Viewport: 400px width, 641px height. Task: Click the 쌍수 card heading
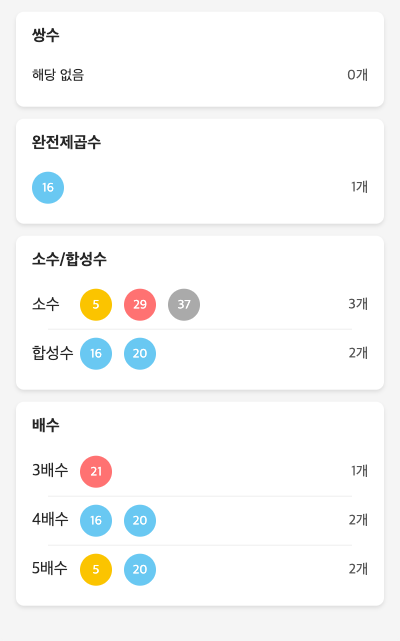[45, 35]
